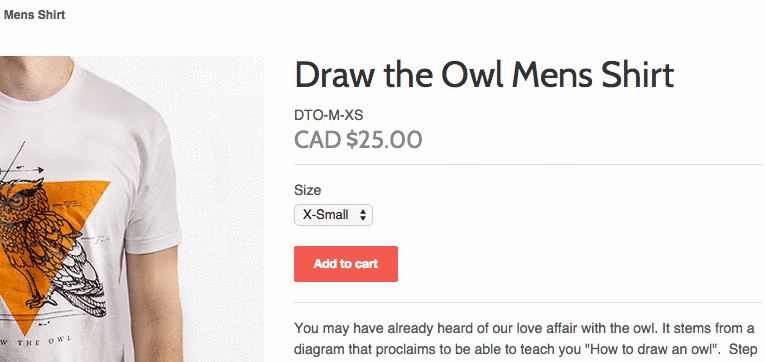Click the Size label above the dropdown
Viewport: 765px width, 362px height.
point(308,190)
